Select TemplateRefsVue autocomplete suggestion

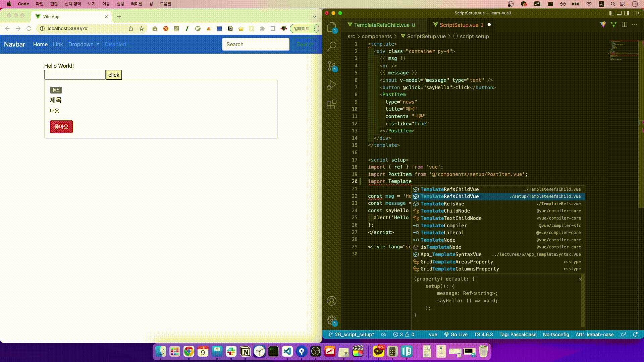click(x=442, y=204)
